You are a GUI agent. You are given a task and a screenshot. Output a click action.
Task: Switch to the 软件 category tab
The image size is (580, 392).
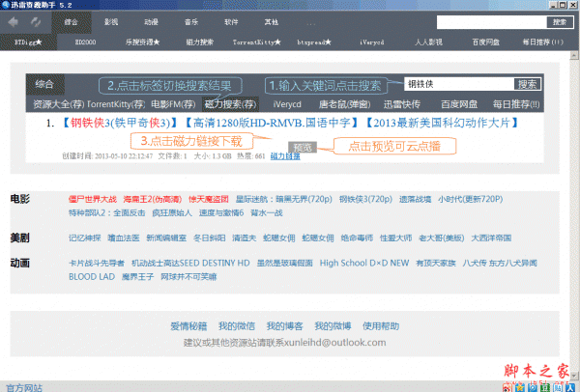(x=231, y=22)
